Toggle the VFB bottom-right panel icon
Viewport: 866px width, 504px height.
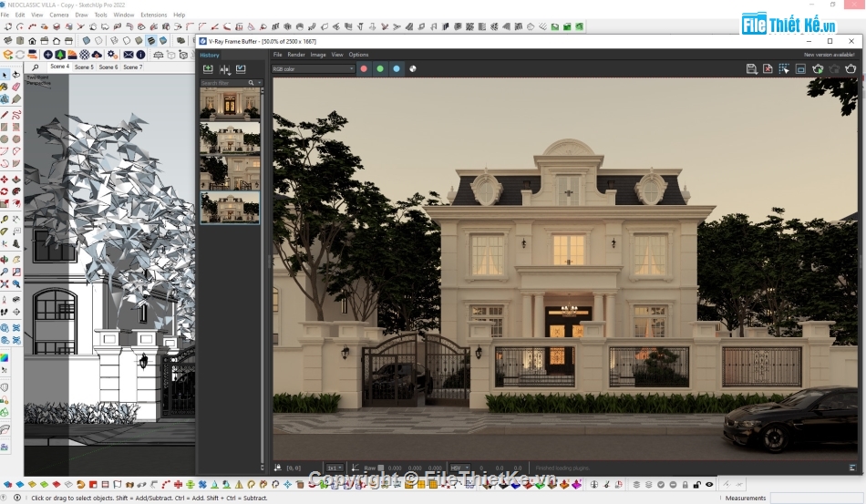tap(851, 468)
